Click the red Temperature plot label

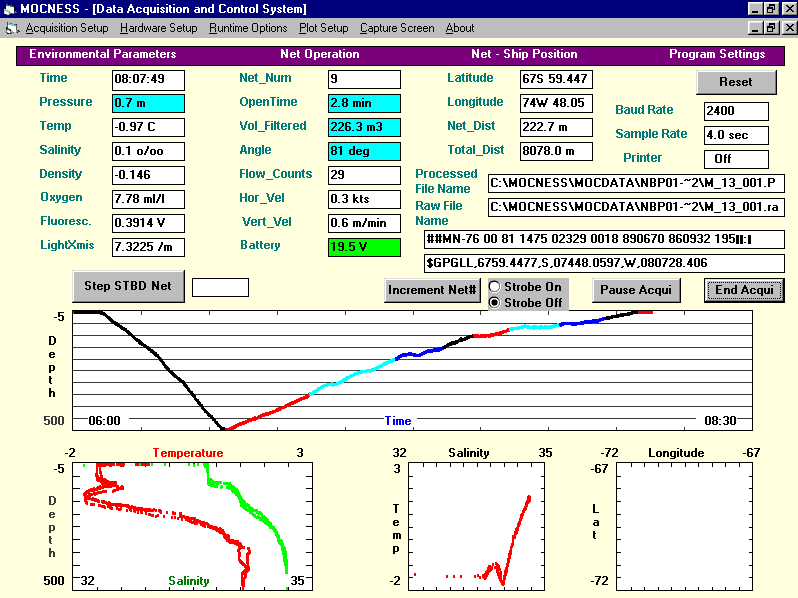pos(188,453)
